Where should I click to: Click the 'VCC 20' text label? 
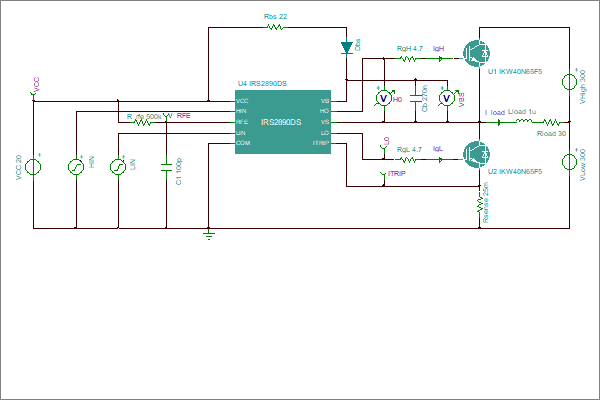click(19, 168)
